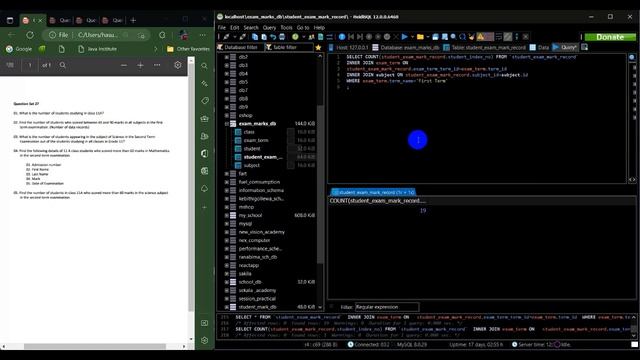
Task: Select the exam_term table in tree
Action: click(x=256, y=140)
